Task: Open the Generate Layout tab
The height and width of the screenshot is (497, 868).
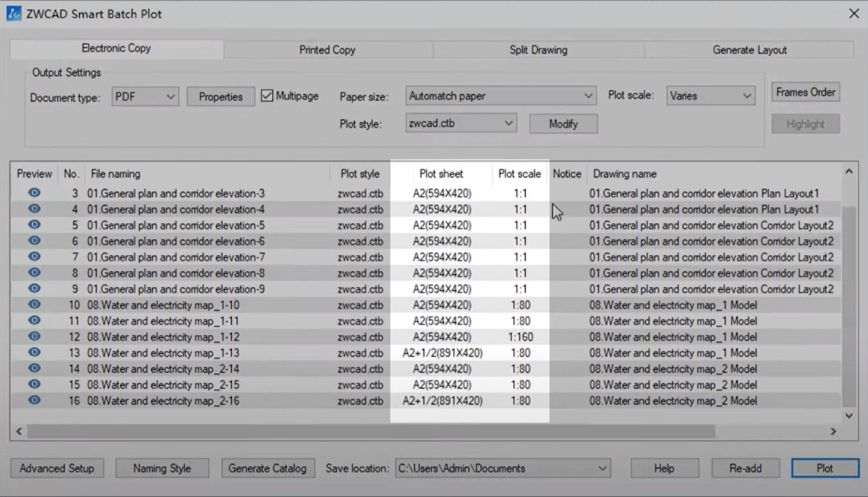Action: (749, 50)
